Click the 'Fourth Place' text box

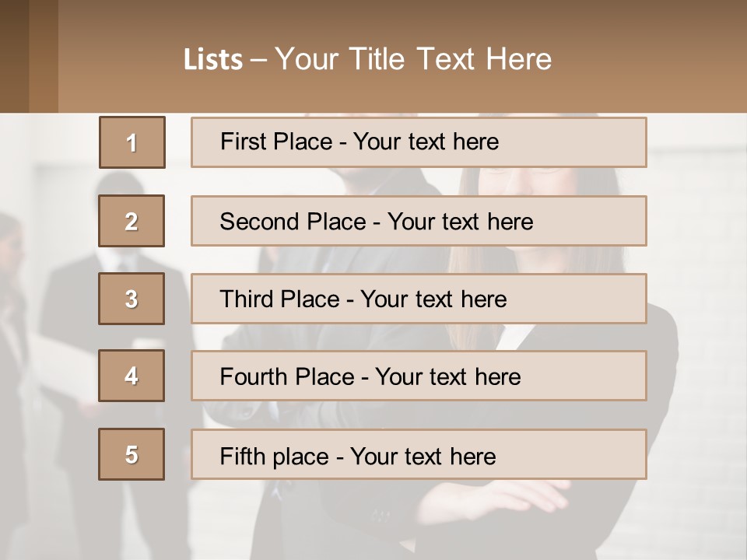click(x=419, y=376)
